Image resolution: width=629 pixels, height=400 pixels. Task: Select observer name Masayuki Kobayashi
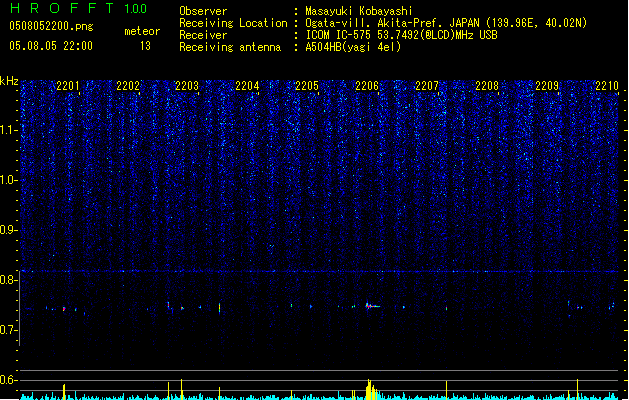point(359,11)
